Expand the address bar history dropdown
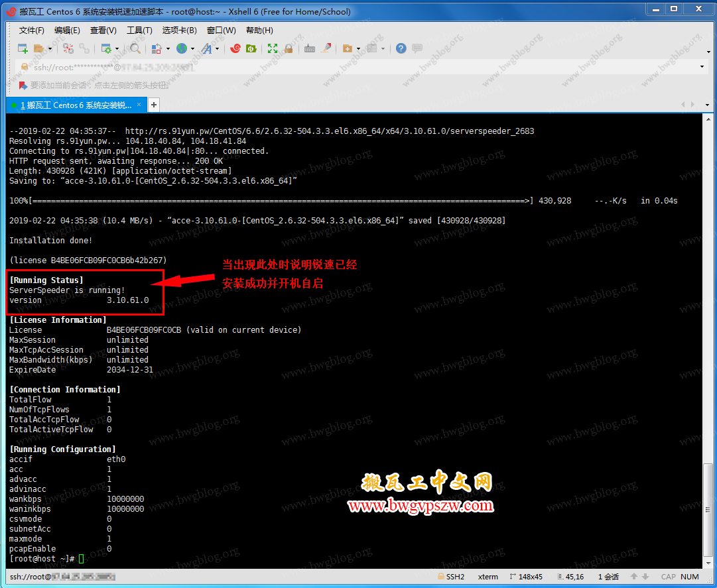 coord(702,67)
